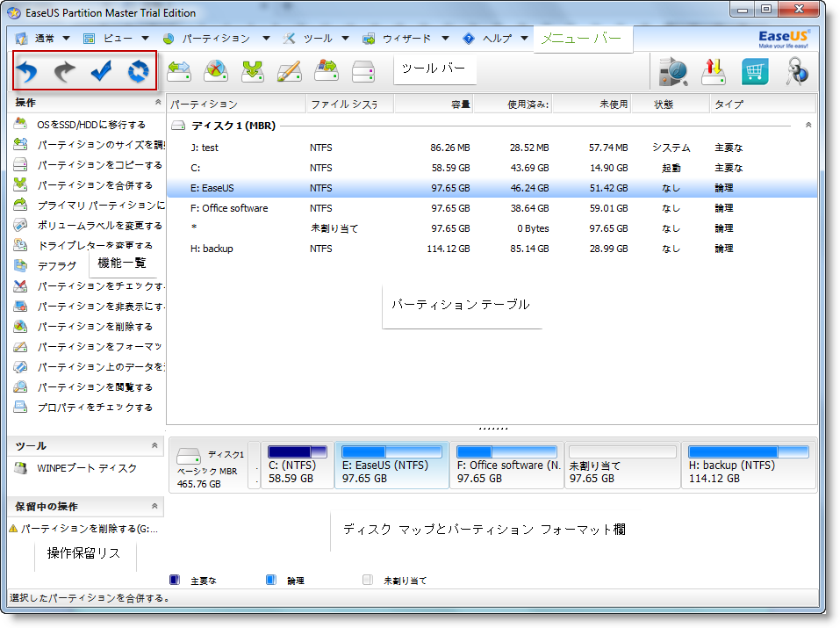Image resolution: width=840 pixels, height=628 pixels.
Task: Click the merge partition toolbar icon
Action: (253, 72)
